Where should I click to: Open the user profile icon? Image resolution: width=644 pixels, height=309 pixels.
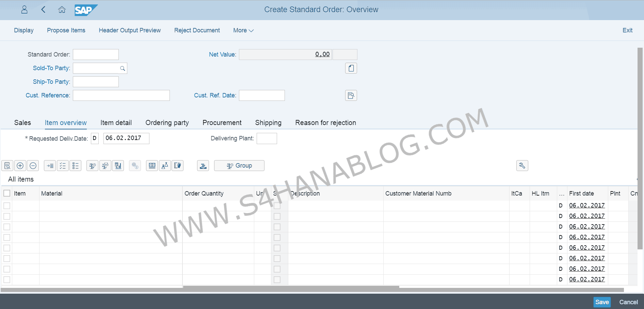24,10
